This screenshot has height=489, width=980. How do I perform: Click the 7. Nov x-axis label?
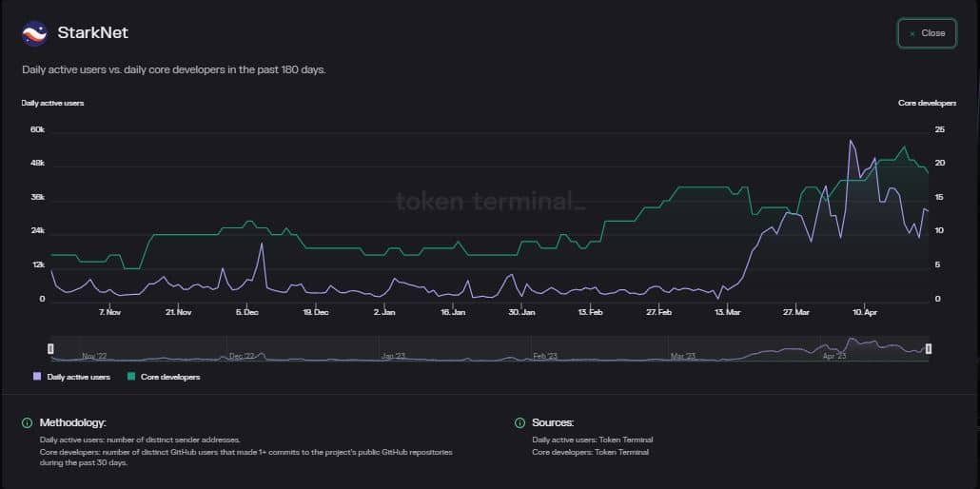pyautogui.click(x=109, y=311)
